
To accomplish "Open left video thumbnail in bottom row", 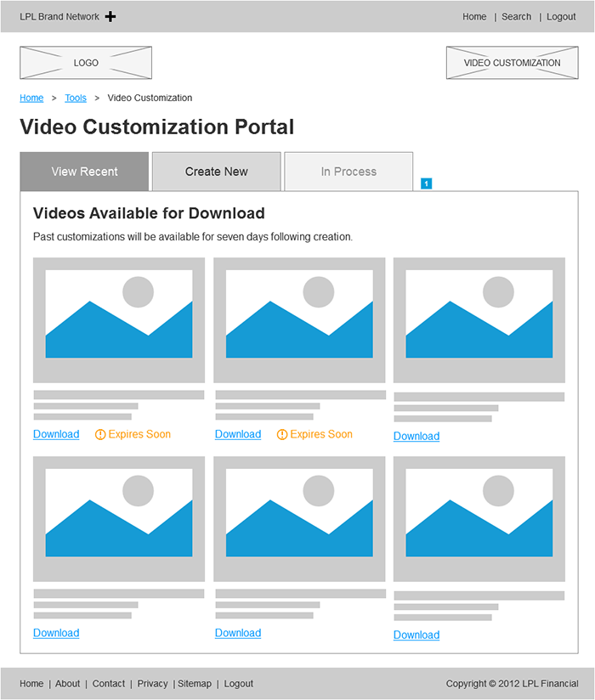I will 119,519.
